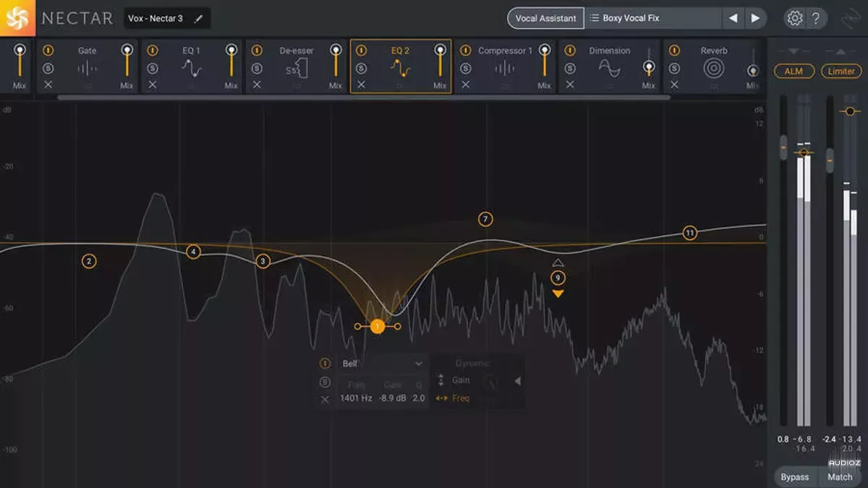The height and width of the screenshot is (488, 868).
Task: Solo the Gate module
Action: click(48, 68)
